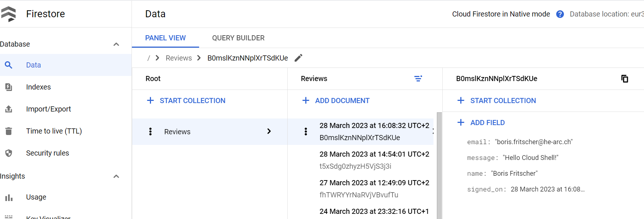The image size is (644, 219).
Task: Copy document ID with the copy icon
Action: tap(625, 79)
